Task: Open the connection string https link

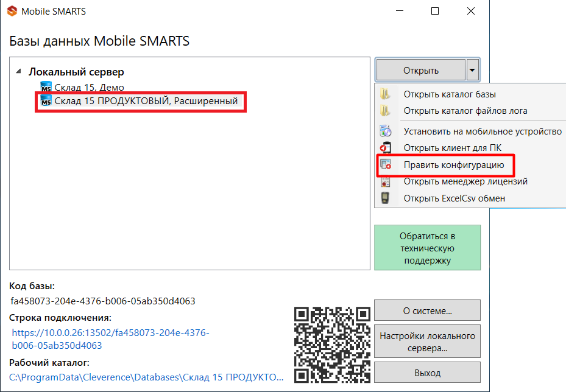Action: click(x=110, y=338)
